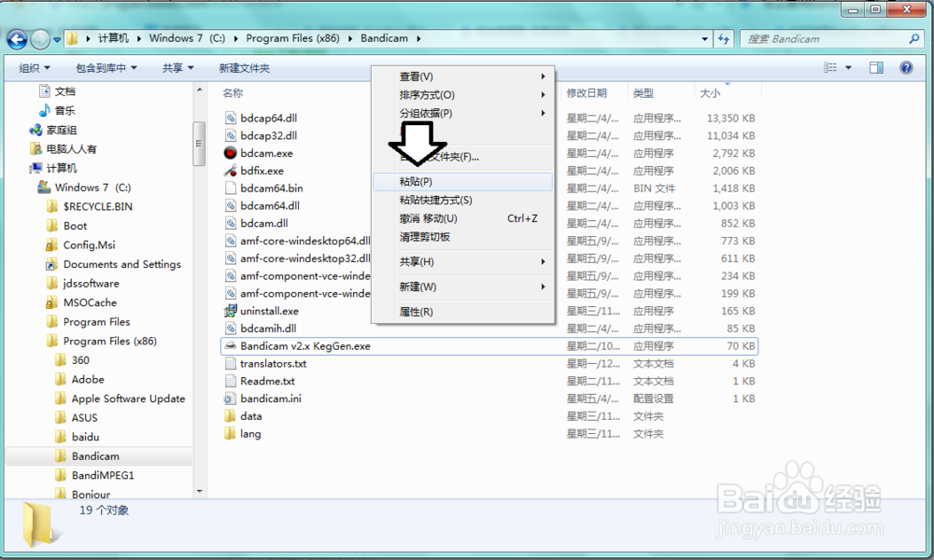Select the lang folder icon
Screen dimensions: 934x560
[x=231, y=433]
